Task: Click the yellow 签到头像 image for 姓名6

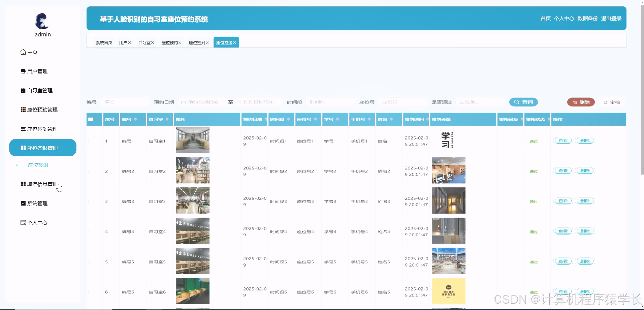Action: [x=449, y=291]
